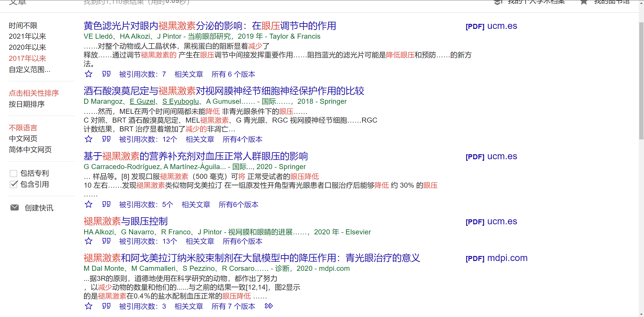Click the vertical scrollbar thumb
Image resolution: width=644 pixels, height=317 pixels.
click(641, 80)
